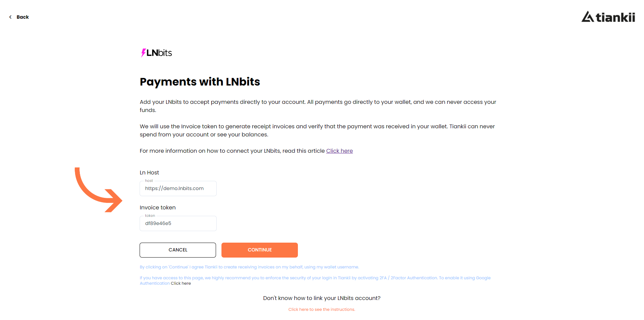Click the CANCEL button
Screen dimensions: 644x320
[x=178, y=250]
